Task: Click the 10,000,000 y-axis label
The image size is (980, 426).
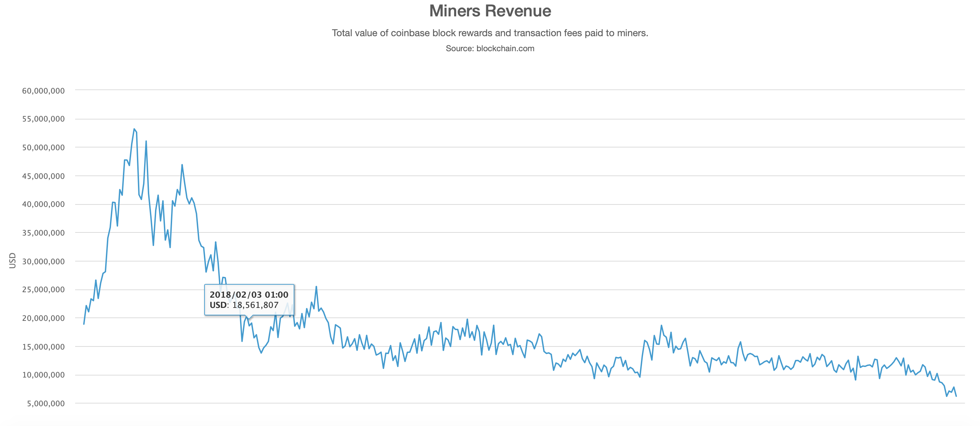Action: [x=43, y=375]
